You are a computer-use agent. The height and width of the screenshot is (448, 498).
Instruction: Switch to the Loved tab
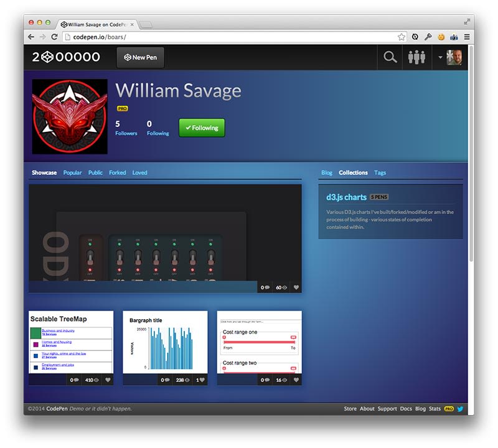point(139,173)
